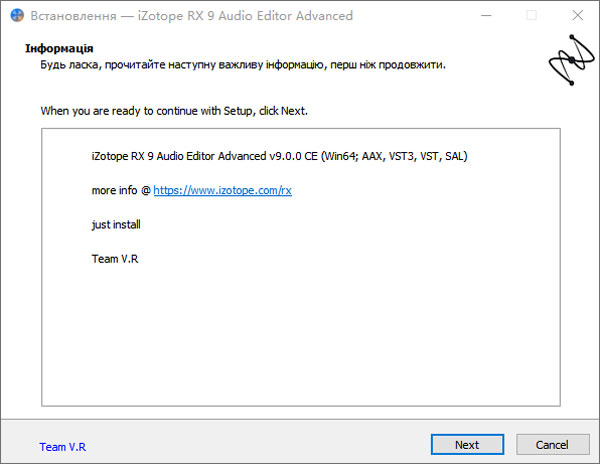Click the installer icon in title bar
The image size is (600, 464).
click(16, 16)
